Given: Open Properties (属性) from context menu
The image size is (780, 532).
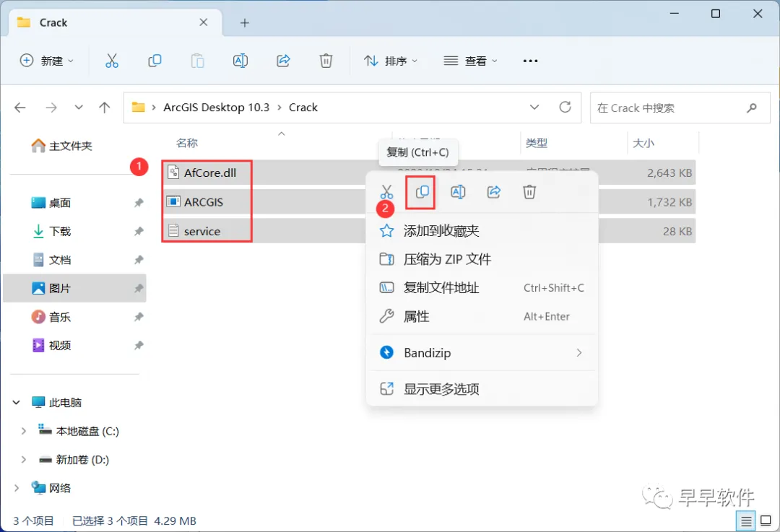Looking at the screenshot, I should [x=482, y=316].
